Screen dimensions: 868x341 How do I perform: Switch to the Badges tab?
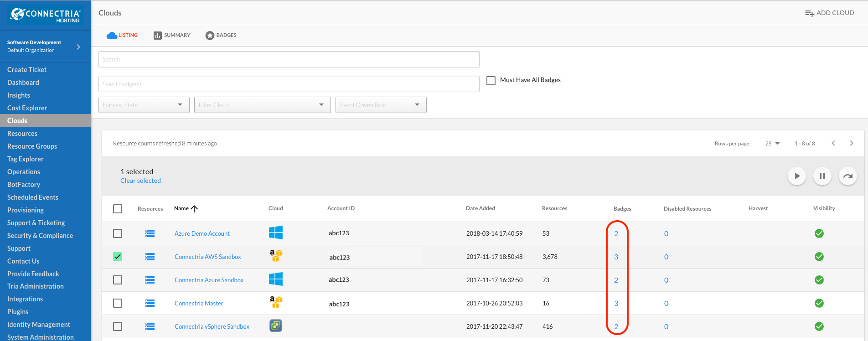point(221,35)
